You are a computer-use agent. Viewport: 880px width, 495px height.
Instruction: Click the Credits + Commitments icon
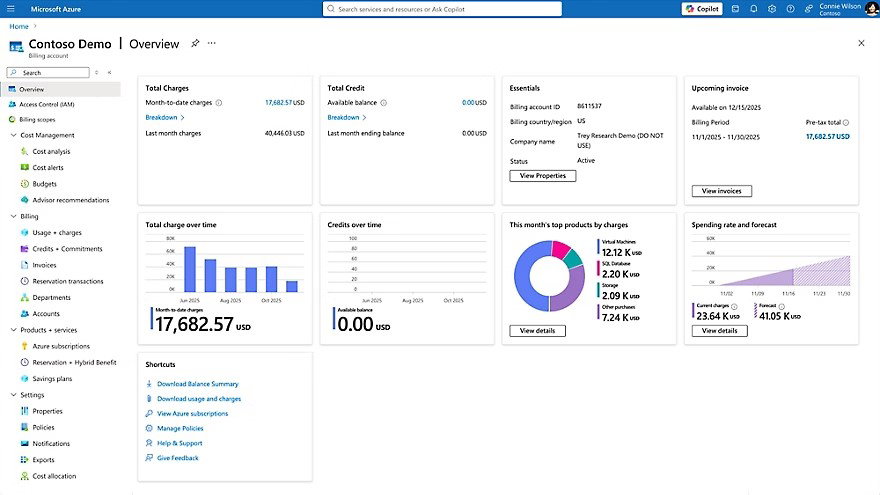(x=25, y=249)
